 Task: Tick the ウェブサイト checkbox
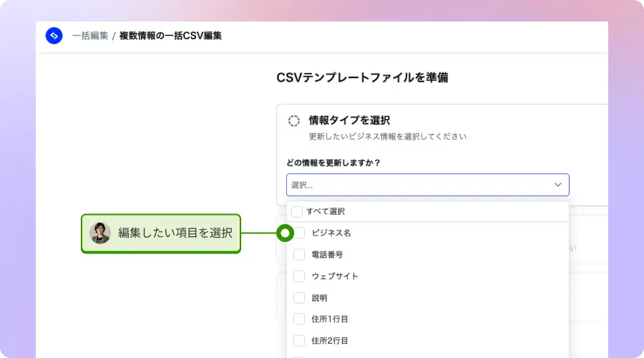pyautogui.click(x=299, y=276)
